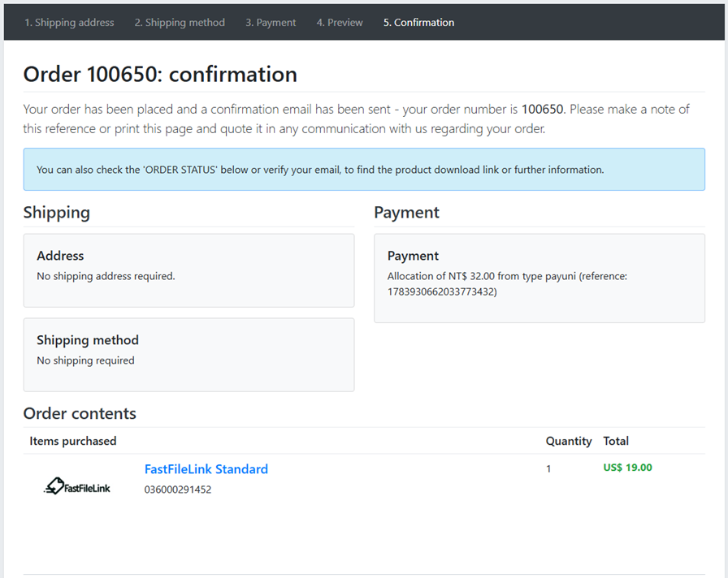Screen dimensions: 728x578
Task: Click the Shipping method card title
Action: click(x=88, y=340)
